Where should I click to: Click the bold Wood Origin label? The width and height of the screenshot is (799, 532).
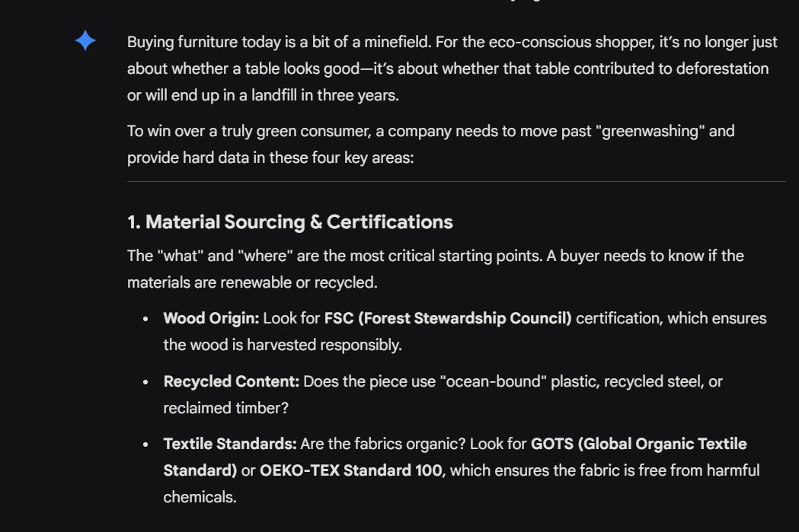(x=211, y=318)
